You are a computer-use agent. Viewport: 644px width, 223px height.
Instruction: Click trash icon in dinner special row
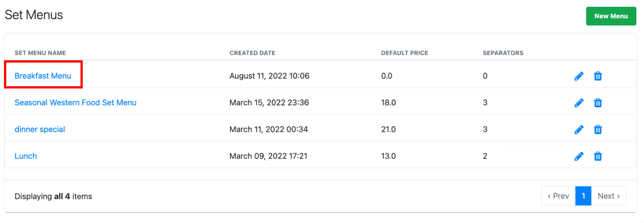coord(597,130)
